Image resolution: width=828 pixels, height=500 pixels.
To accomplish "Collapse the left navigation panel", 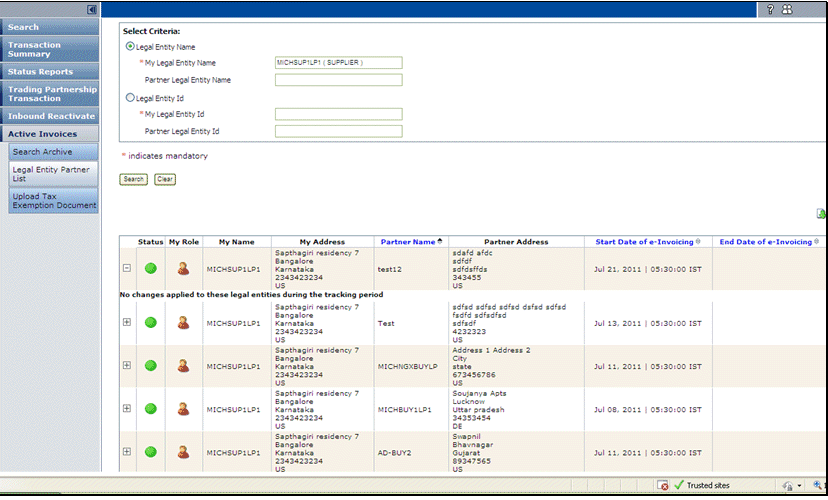I will coord(92,9).
